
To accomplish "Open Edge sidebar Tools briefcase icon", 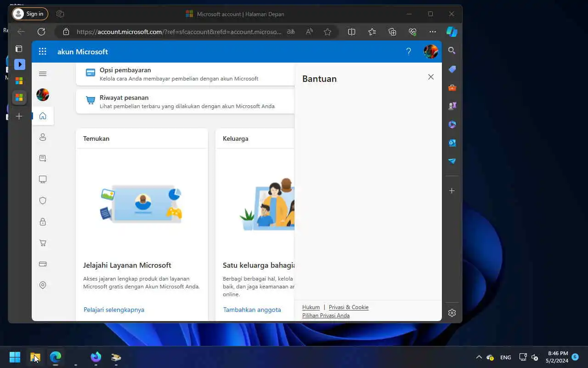I will click(452, 87).
